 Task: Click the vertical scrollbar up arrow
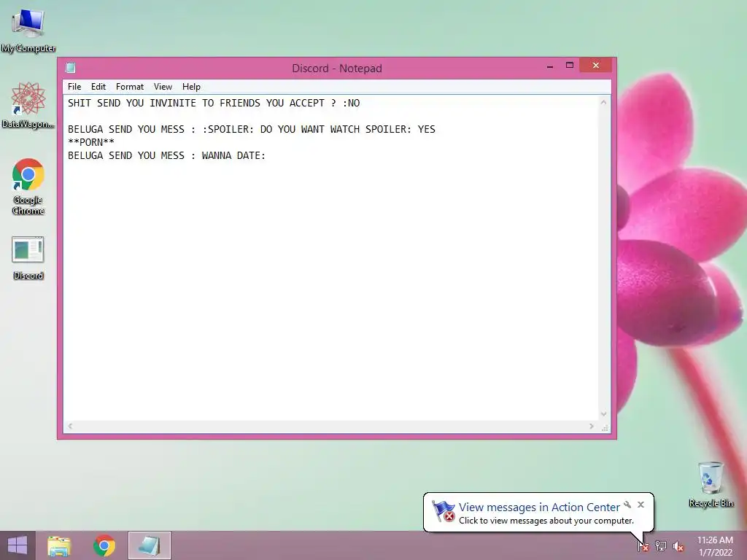pyautogui.click(x=603, y=102)
